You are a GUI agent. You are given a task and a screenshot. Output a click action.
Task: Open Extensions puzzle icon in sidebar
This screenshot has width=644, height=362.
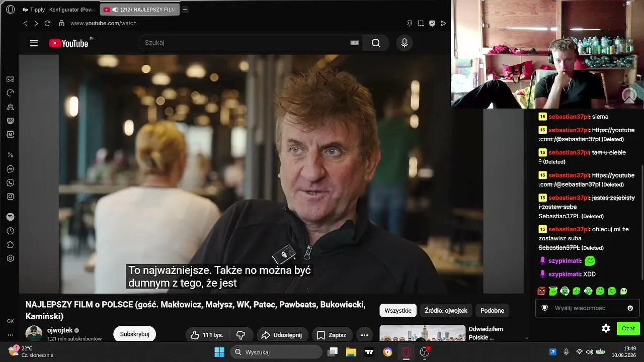click(x=10, y=245)
